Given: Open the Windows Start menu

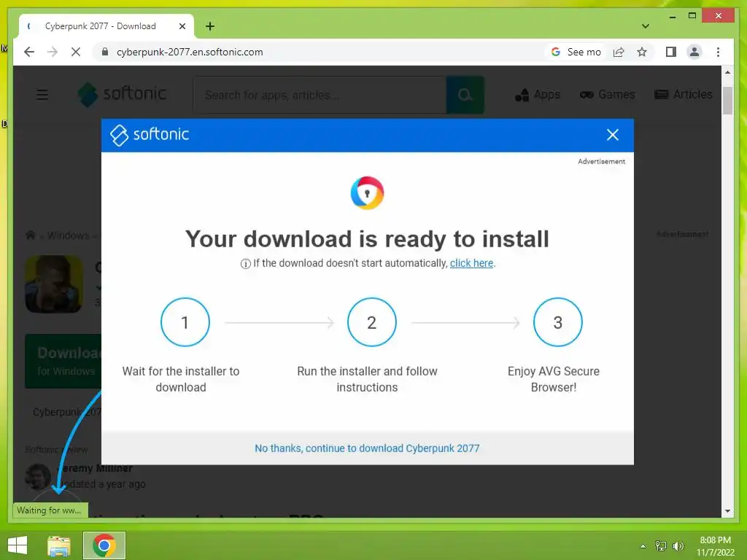Looking at the screenshot, I should pos(18,545).
